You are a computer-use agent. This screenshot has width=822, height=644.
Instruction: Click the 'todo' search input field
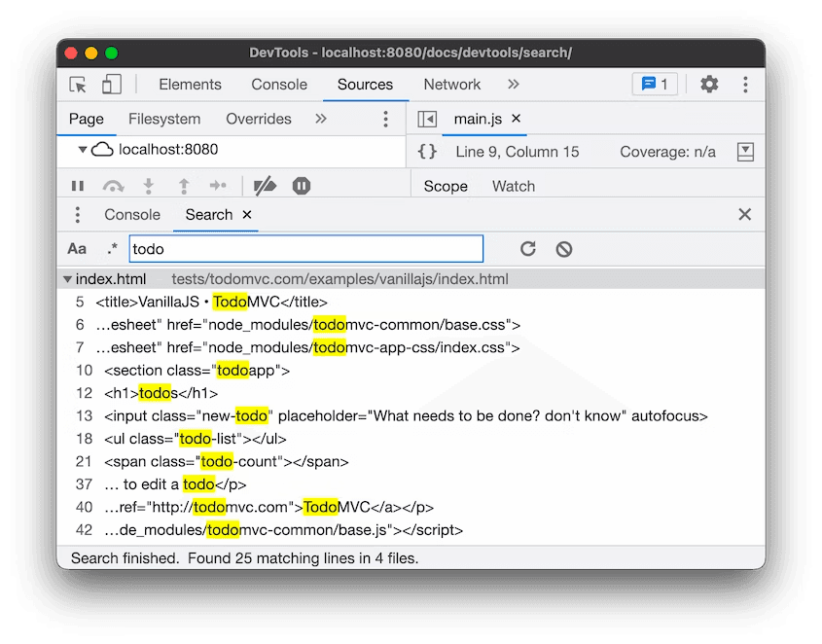(x=306, y=249)
